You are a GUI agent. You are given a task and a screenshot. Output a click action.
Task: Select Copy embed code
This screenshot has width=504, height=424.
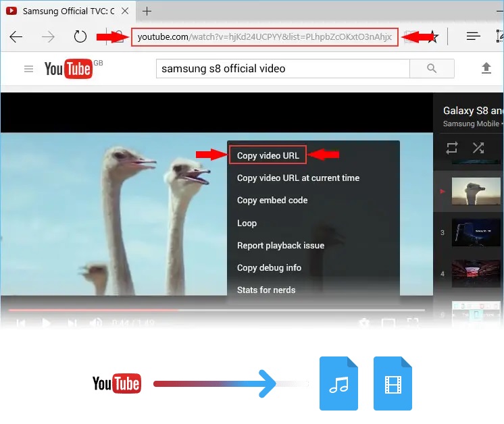click(x=272, y=200)
